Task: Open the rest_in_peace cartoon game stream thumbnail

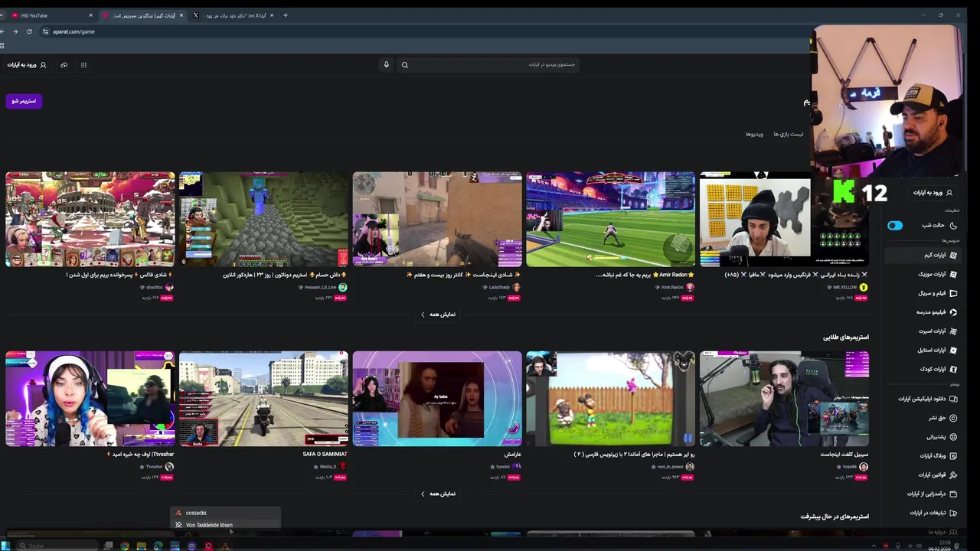Action: pos(610,399)
